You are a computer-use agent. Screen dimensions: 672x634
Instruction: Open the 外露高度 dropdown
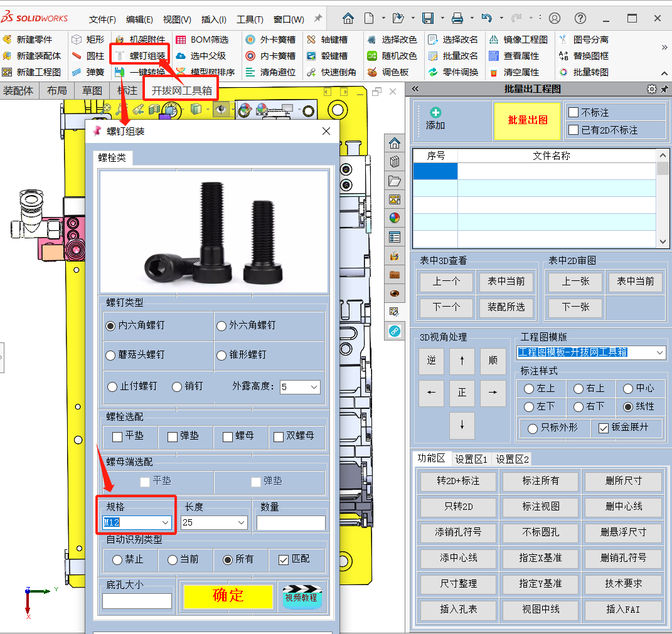pos(314,387)
